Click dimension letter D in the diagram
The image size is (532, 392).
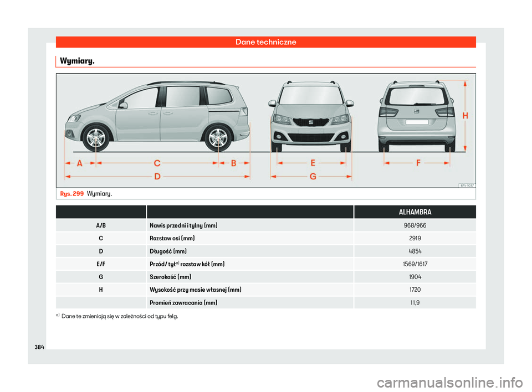click(x=157, y=177)
